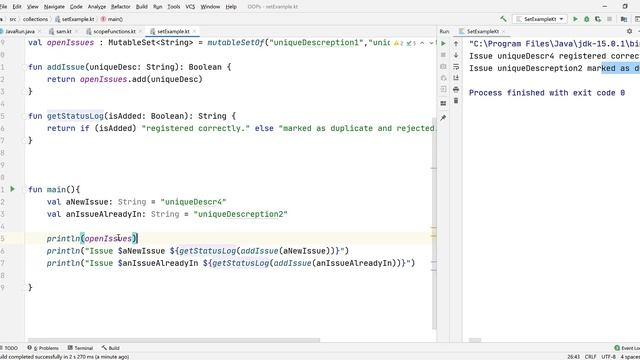Change the UTF-8 file encoding in the status bar
This screenshot has height=360, width=640.
tap(609, 357)
